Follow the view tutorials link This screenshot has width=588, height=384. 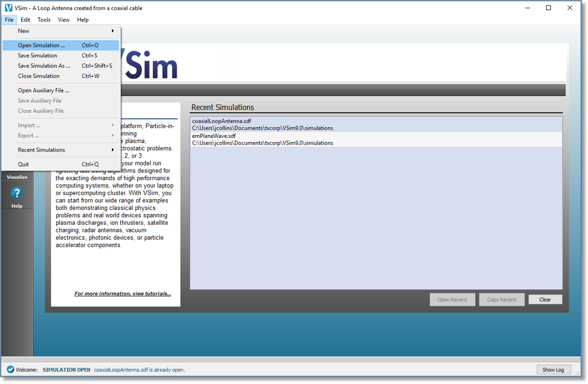point(123,294)
